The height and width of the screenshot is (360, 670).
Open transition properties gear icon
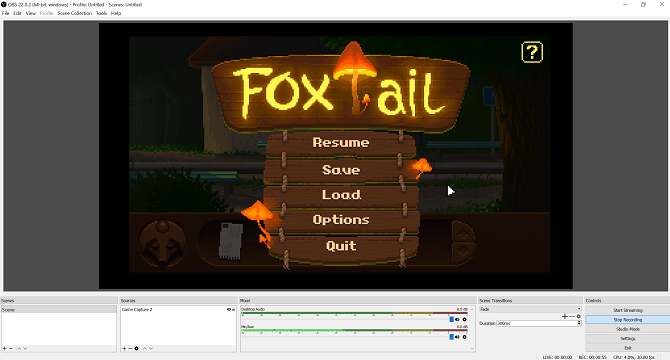click(579, 316)
